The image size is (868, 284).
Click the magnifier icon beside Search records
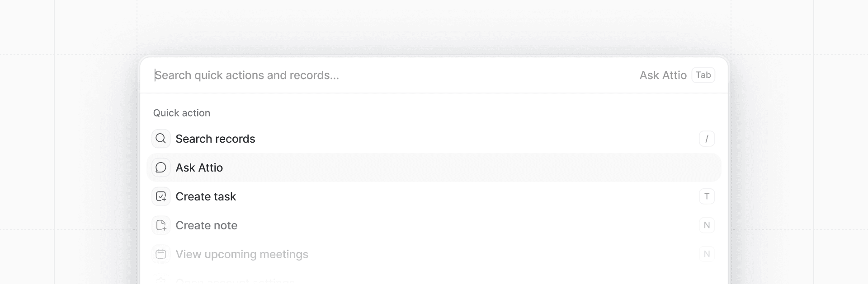(x=161, y=139)
